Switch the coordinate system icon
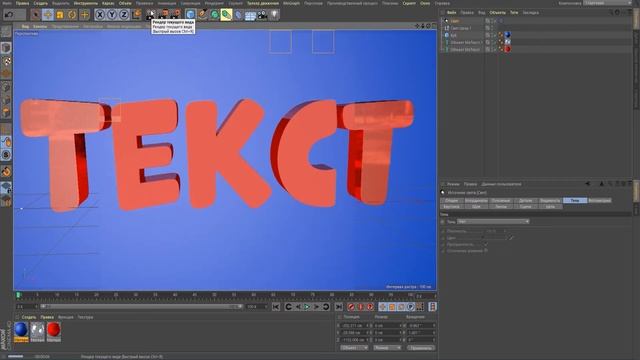Viewport: 640px width, 360px height. click(x=136, y=15)
